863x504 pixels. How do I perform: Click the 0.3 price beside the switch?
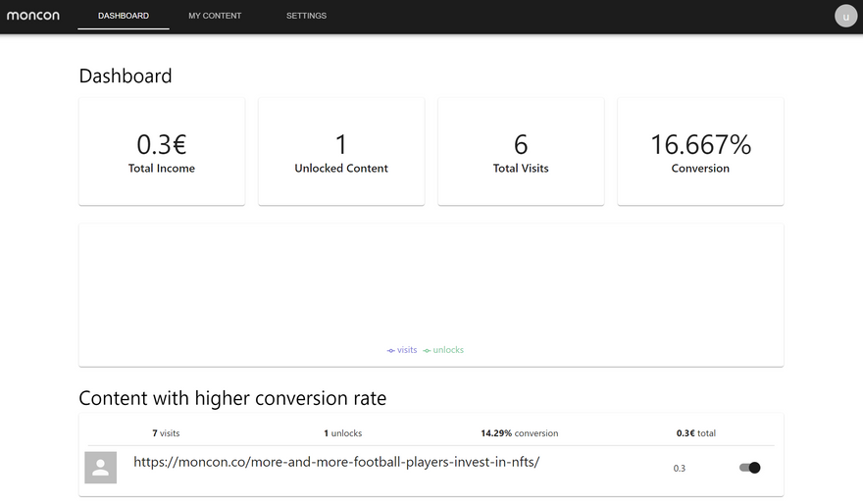(x=680, y=469)
